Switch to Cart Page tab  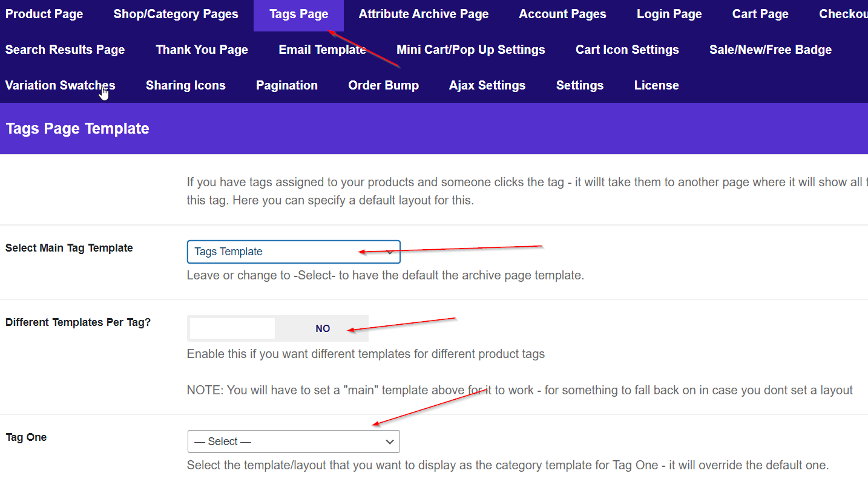[760, 14]
